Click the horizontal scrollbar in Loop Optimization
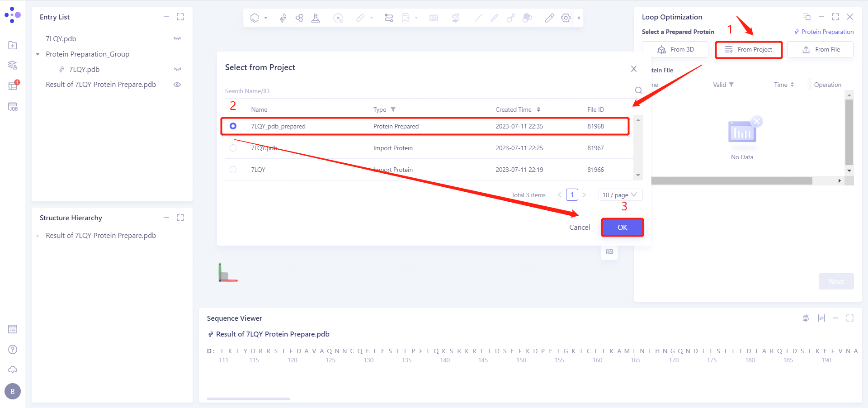The image size is (868, 408). point(731,181)
